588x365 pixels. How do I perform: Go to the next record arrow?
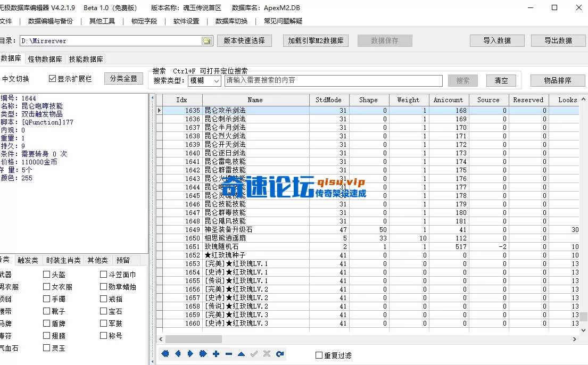191,353
